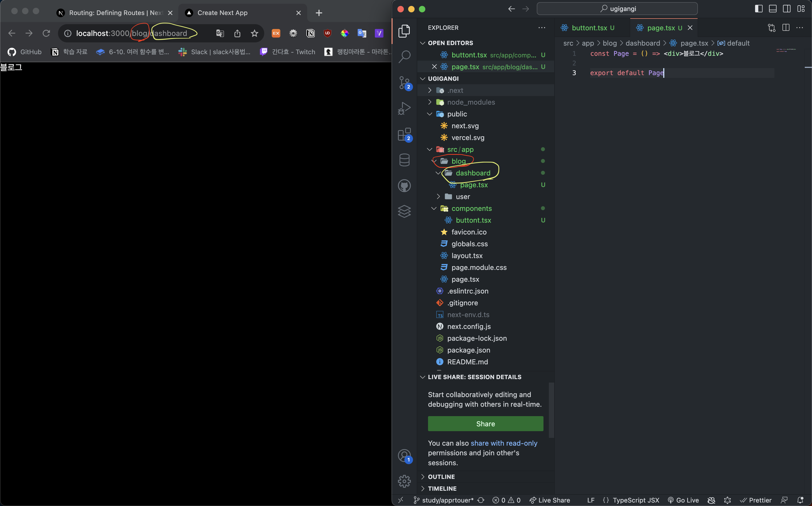Image resolution: width=812 pixels, height=506 pixels.
Task: Open the database icon in activity bar
Action: 404,160
